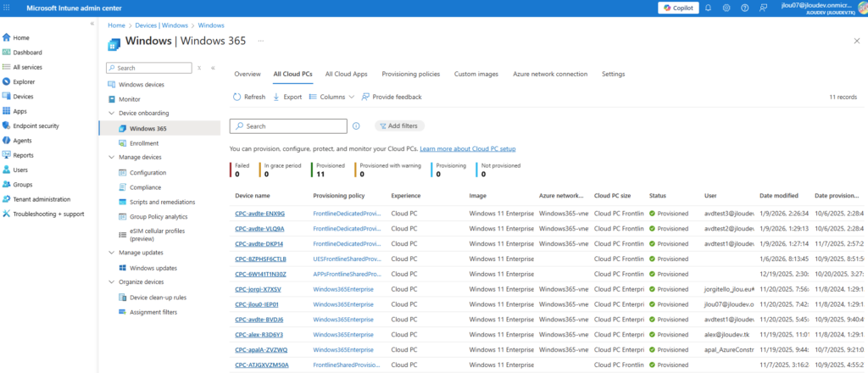
Task: Open the CPC-avdte-ENX9G device link
Action: tap(259, 213)
